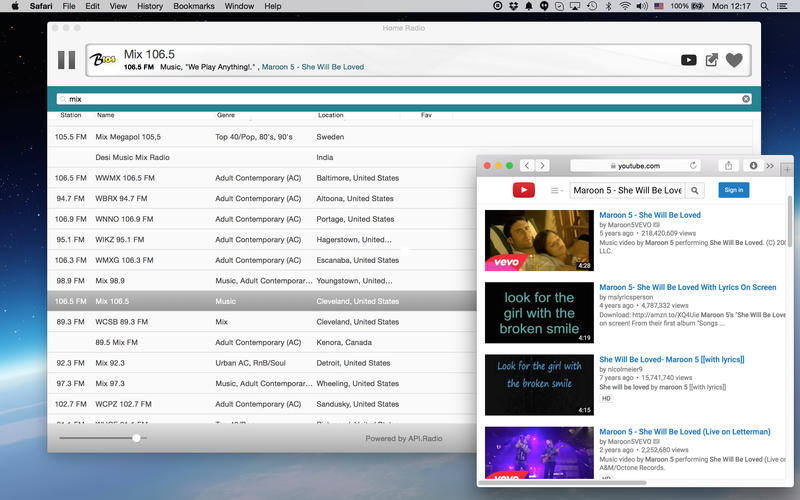The width and height of the screenshot is (800, 500).
Task: Open 'She Will Be Loved (Live on Letterman)' link
Action: click(684, 432)
